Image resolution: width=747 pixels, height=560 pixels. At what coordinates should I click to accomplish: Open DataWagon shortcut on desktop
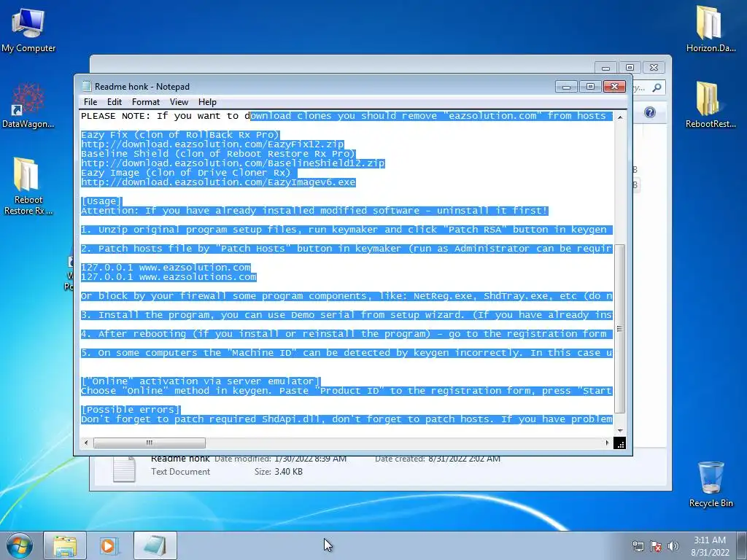[28, 106]
